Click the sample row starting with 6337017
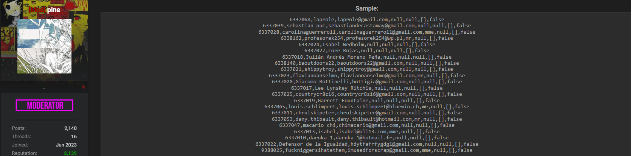Screen dimensions: 644x156 click(366, 88)
